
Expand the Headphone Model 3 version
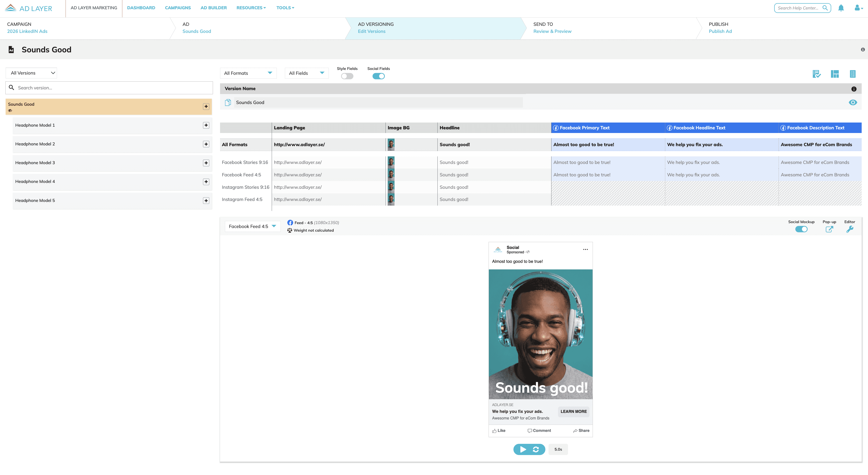[x=206, y=163]
